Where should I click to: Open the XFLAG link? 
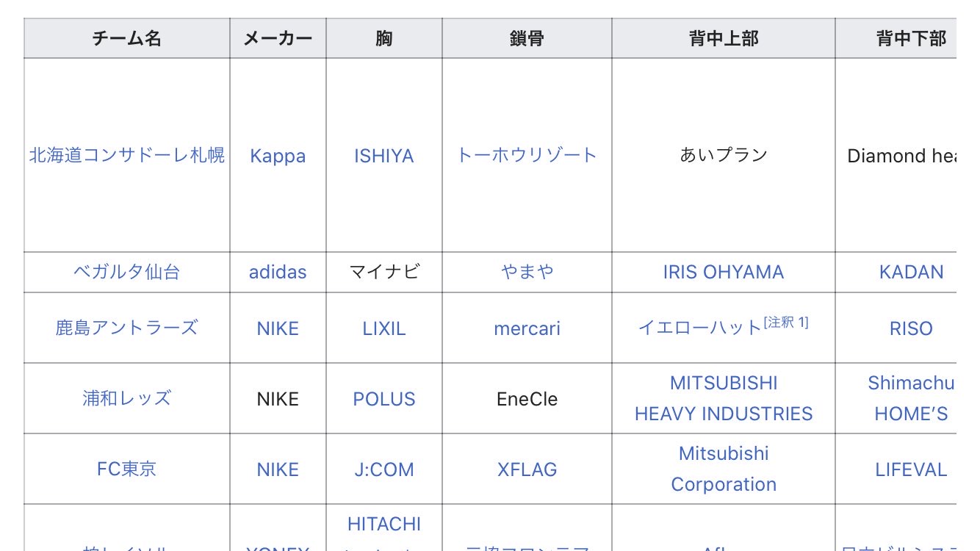(527, 469)
